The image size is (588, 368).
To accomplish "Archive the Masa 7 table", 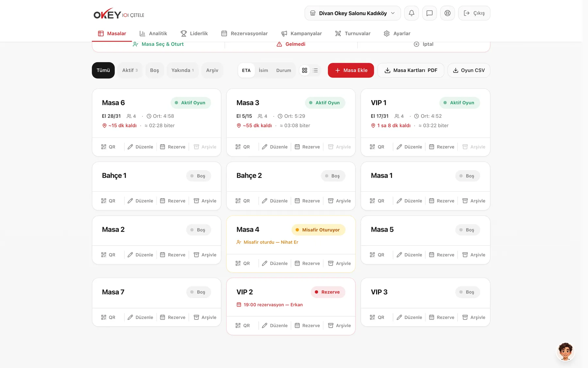I will click(x=205, y=317).
